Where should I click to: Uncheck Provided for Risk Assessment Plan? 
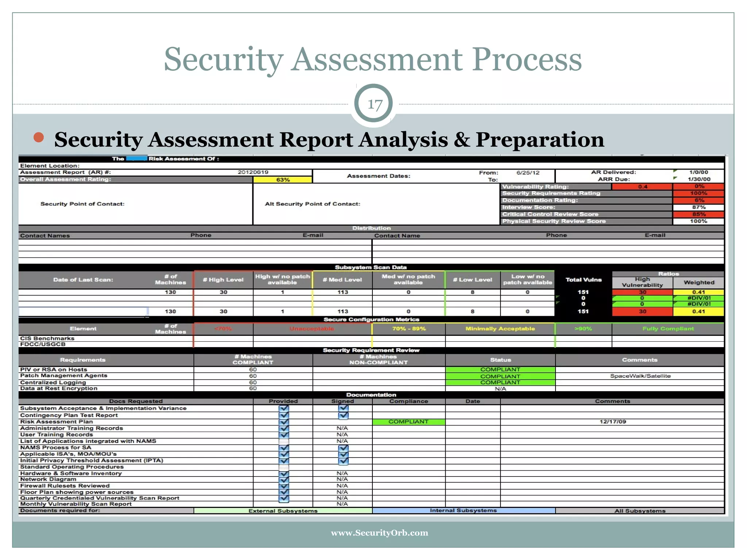[x=284, y=422]
